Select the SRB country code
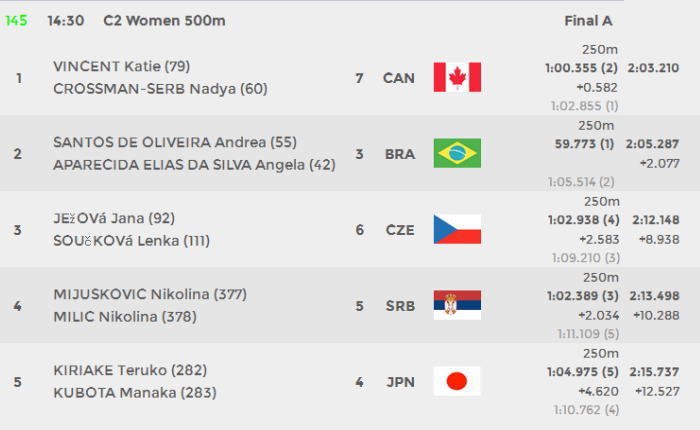Viewport: 700px width, 430px height. click(x=400, y=306)
